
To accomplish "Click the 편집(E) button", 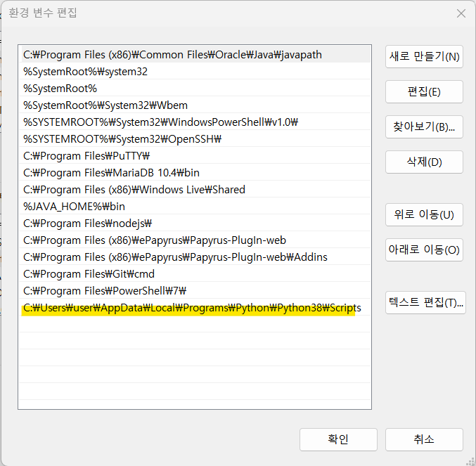I will [424, 91].
